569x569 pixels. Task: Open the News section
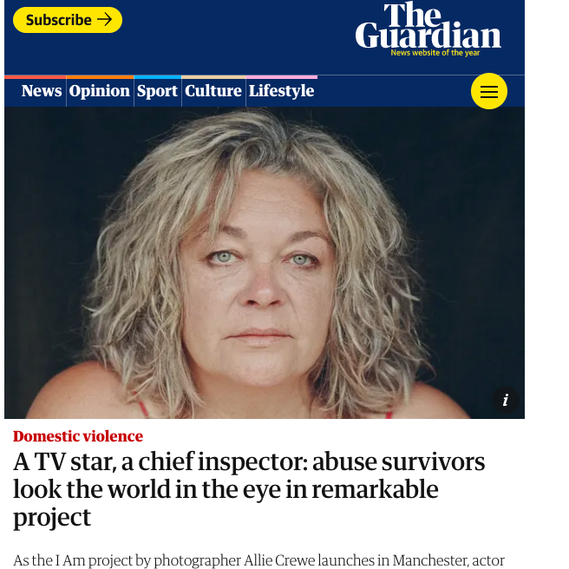coord(41,91)
